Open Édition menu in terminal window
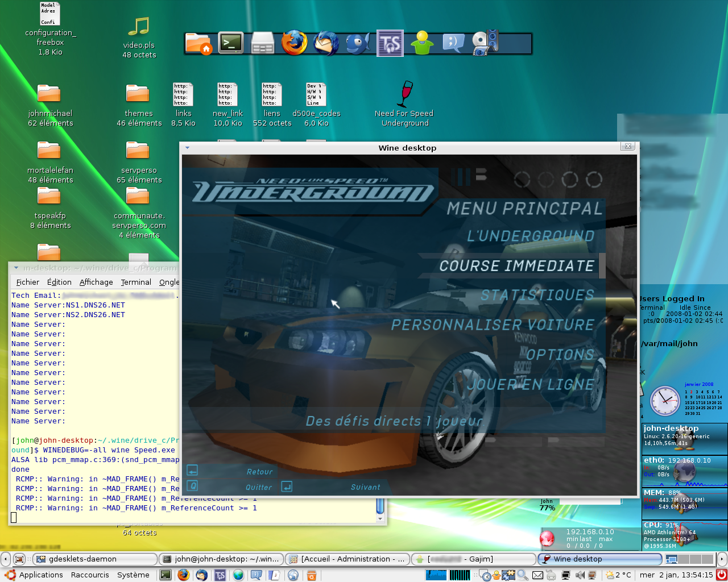Screen dimensions: 728x582 pyautogui.click(x=59, y=282)
